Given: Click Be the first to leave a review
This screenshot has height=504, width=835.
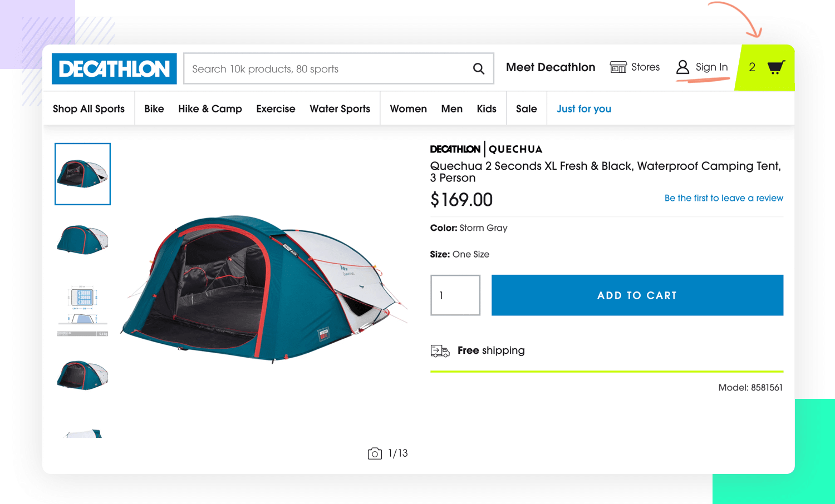Looking at the screenshot, I should click(724, 198).
